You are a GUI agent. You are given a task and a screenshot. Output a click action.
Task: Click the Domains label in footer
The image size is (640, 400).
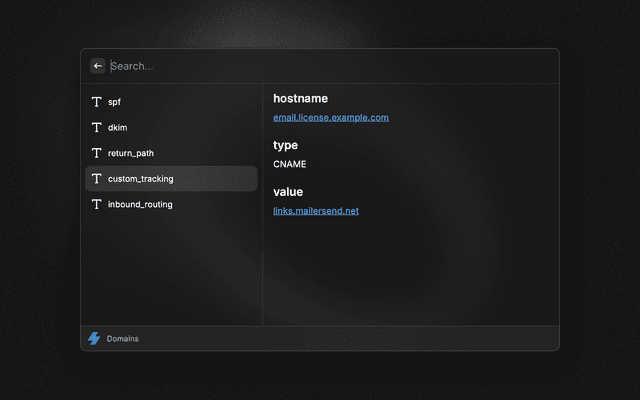pyautogui.click(x=123, y=339)
